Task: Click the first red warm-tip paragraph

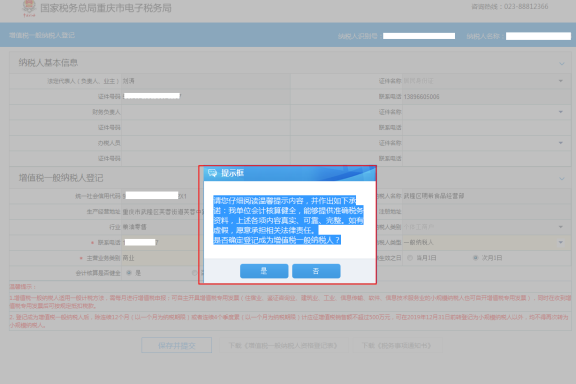Action: (x=290, y=302)
